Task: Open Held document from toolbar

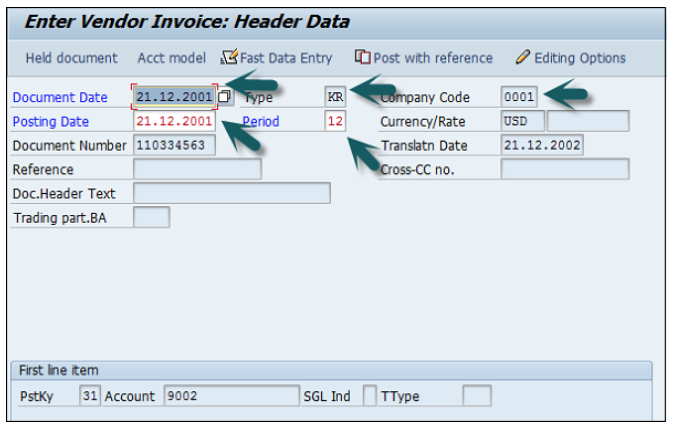Action: (x=71, y=58)
